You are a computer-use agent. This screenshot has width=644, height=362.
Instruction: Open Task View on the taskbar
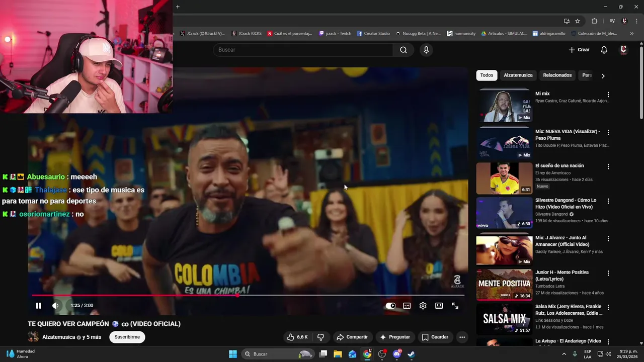[324, 354]
